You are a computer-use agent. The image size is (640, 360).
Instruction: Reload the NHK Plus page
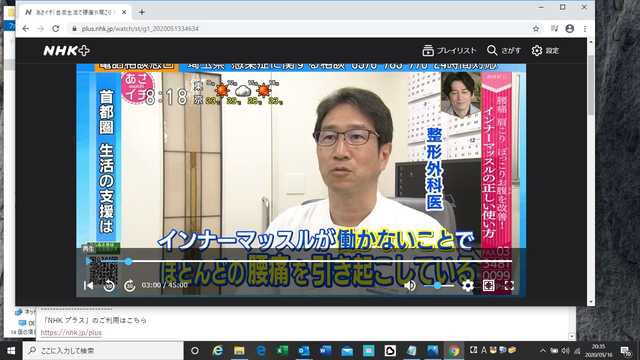[x=56, y=29]
